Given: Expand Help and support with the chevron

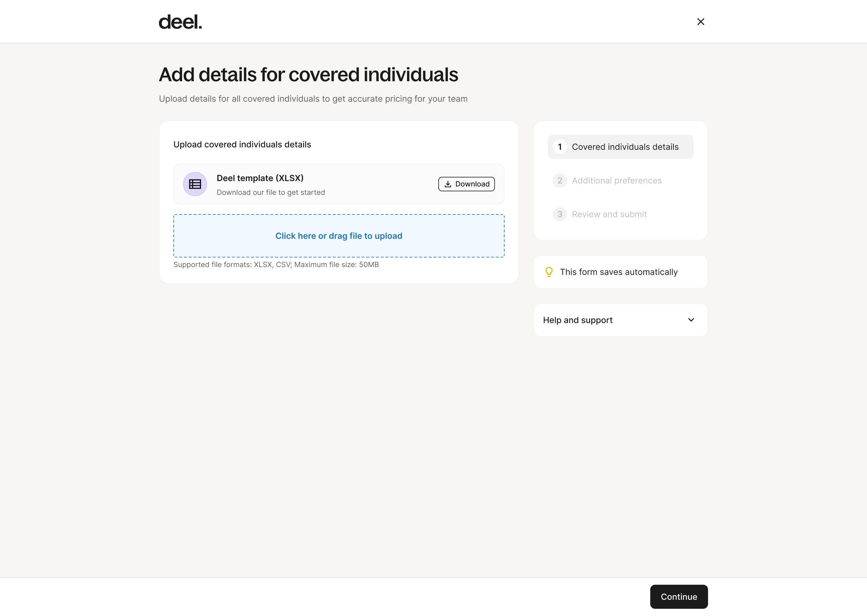Looking at the screenshot, I should click(x=691, y=320).
